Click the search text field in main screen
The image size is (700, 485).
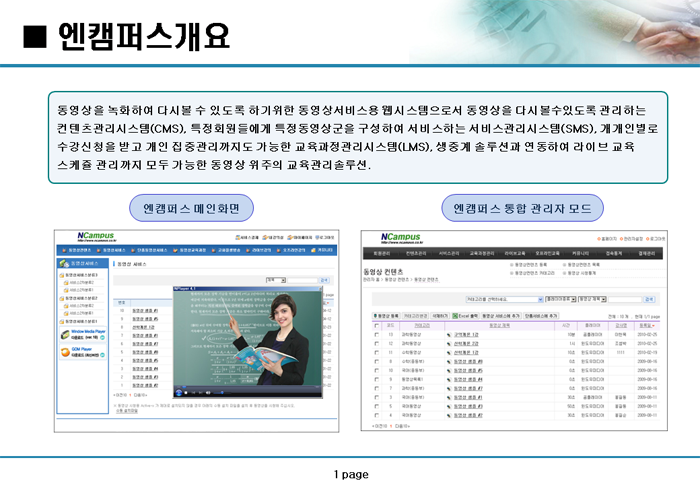(302, 280)
